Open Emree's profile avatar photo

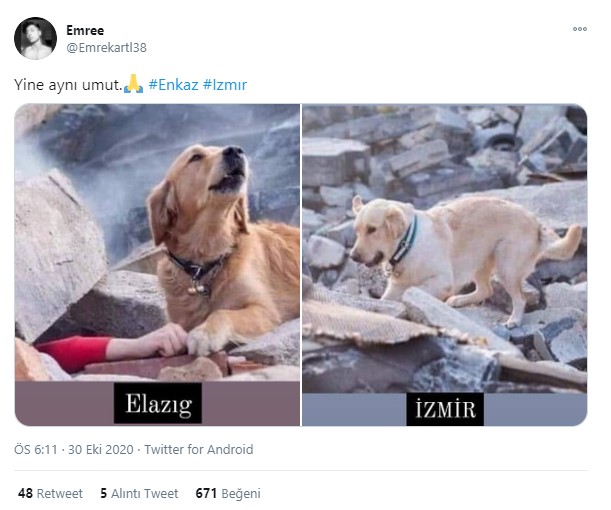point(35,38)
